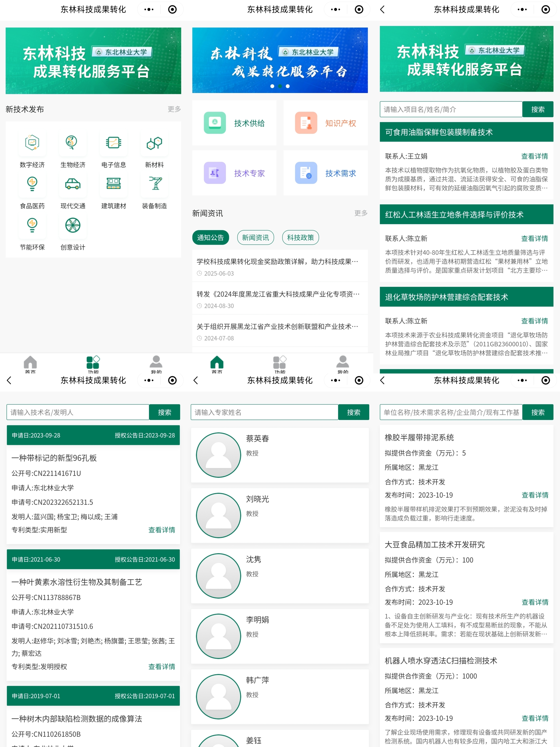
Task: Expand 更多 next to 新闻资讯 heading
Action: pyautogui.click(x=361, y=213)
